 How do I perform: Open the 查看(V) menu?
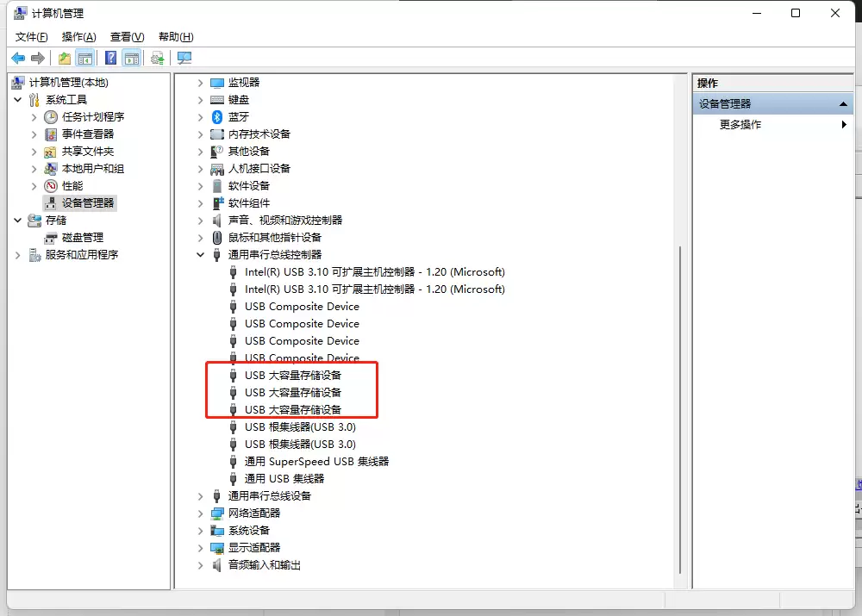coord(127,37)
